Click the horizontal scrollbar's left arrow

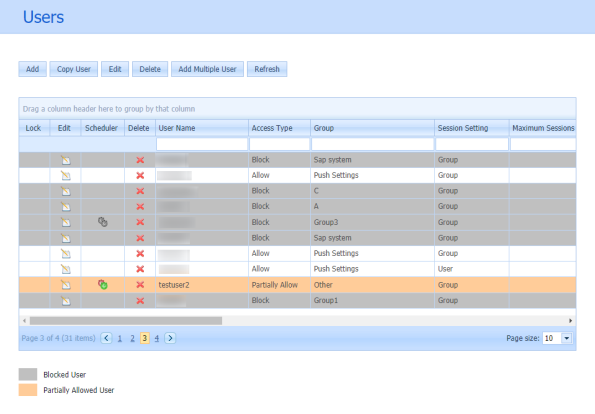(24, 321)
